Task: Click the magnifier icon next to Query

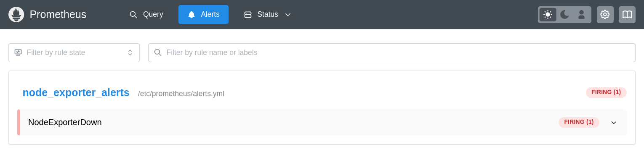Action: [x=133, y=14]
